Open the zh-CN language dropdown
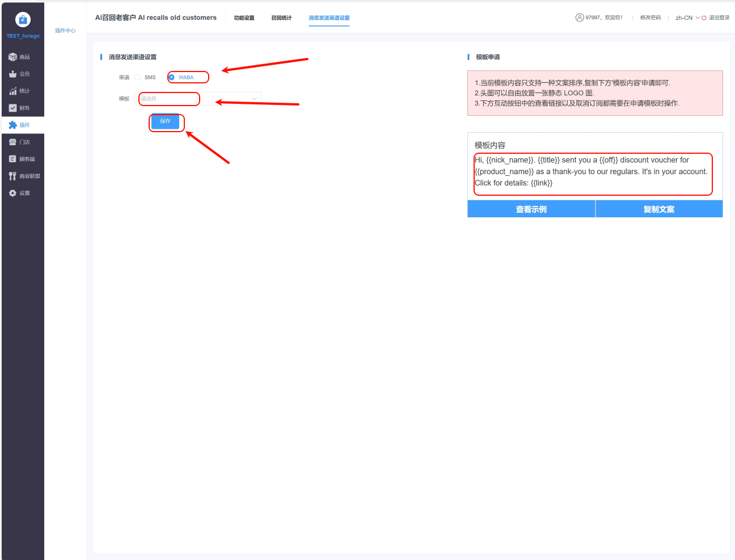Viewport: 735px width, 560px height. click(687, 18)
